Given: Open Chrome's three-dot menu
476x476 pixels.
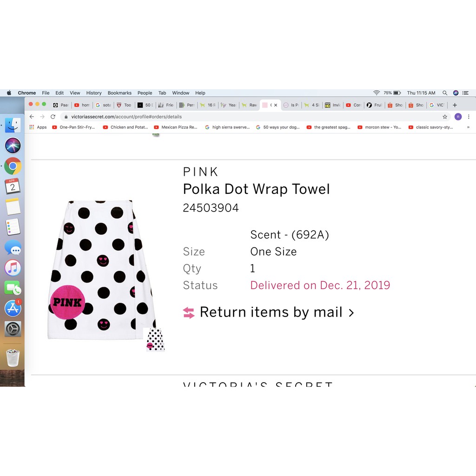Looking at the screenshot, I should point(469,117).
